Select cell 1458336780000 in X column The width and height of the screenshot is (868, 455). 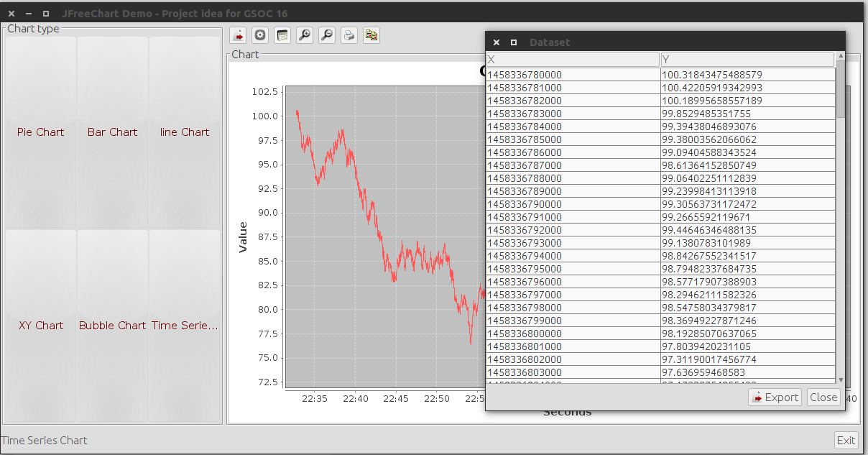(573, 75)
